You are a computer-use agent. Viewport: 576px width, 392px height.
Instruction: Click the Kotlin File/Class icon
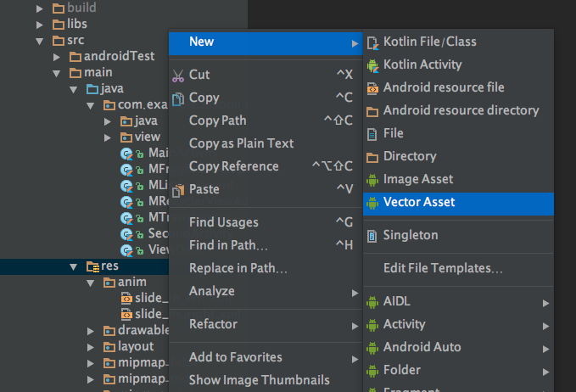[372, 42]
